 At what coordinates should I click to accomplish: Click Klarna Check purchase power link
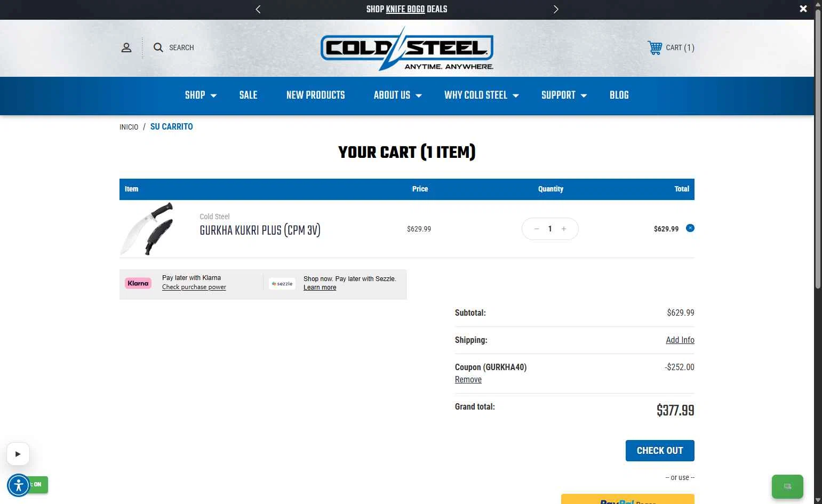194,287
